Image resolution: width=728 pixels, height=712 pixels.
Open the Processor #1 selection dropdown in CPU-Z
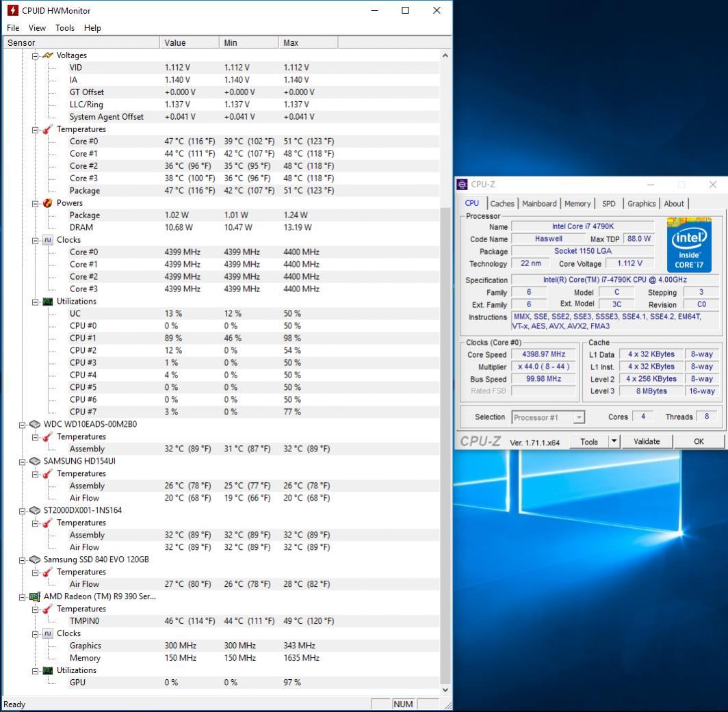579,417
